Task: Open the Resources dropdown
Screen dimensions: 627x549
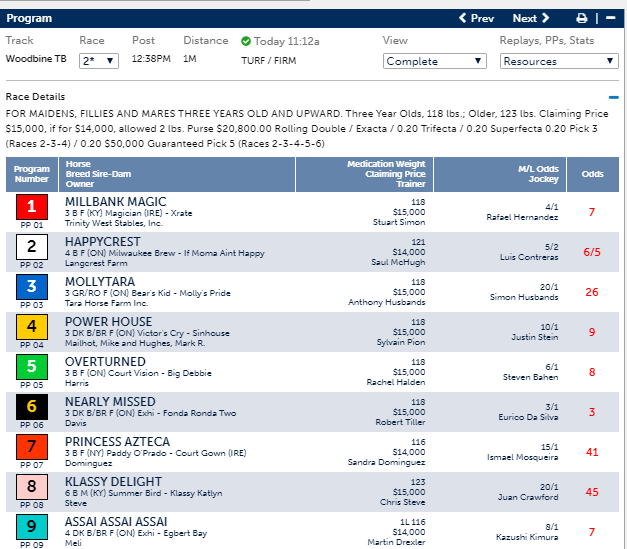Action: point(559,61)
